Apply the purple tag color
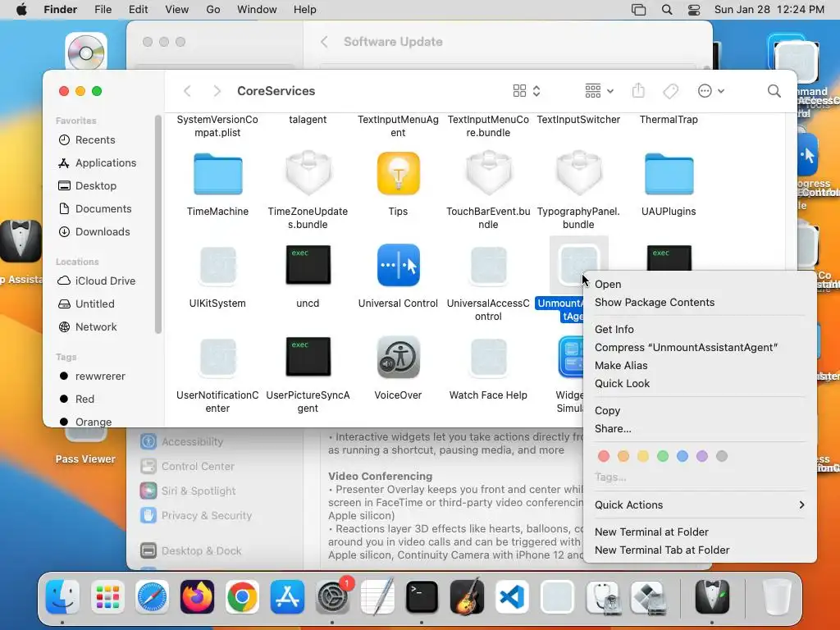Viewport: 840px width, 630px height. [x=702, y=456]
